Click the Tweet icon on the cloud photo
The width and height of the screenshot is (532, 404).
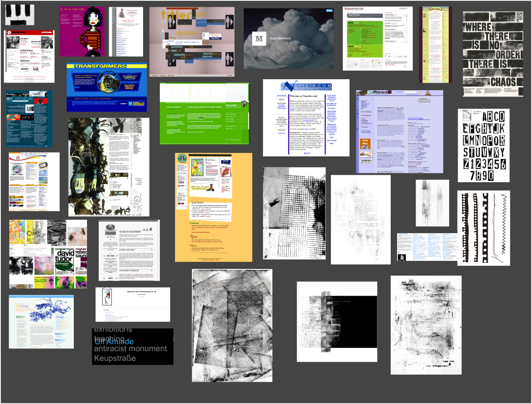(x=329, y=10)
